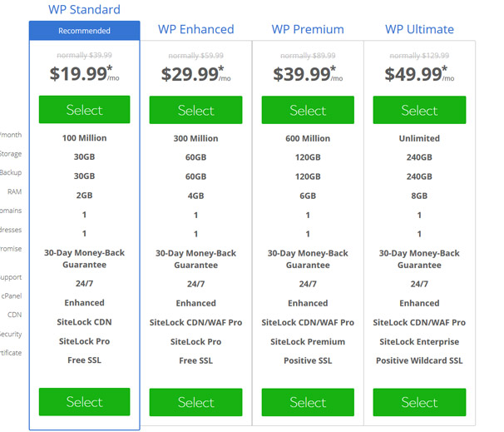The width and height of the screenshot is (504, 432).
Task: Click the blue Recommended banner
Action: [x=84, y=31]
